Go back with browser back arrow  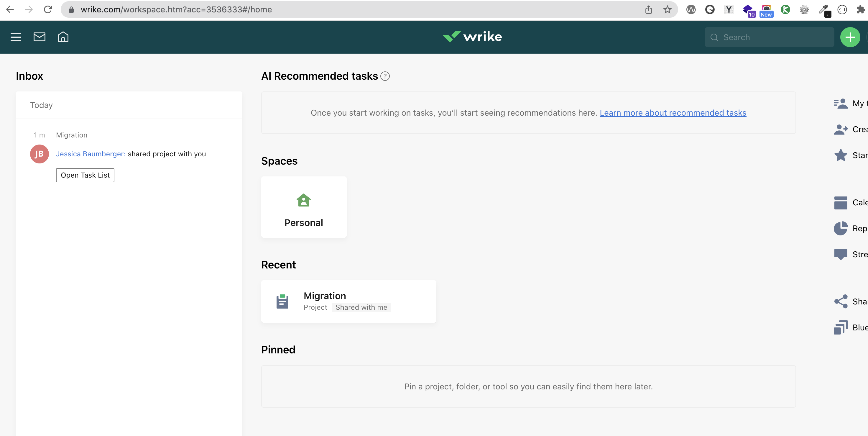[10, 9]
